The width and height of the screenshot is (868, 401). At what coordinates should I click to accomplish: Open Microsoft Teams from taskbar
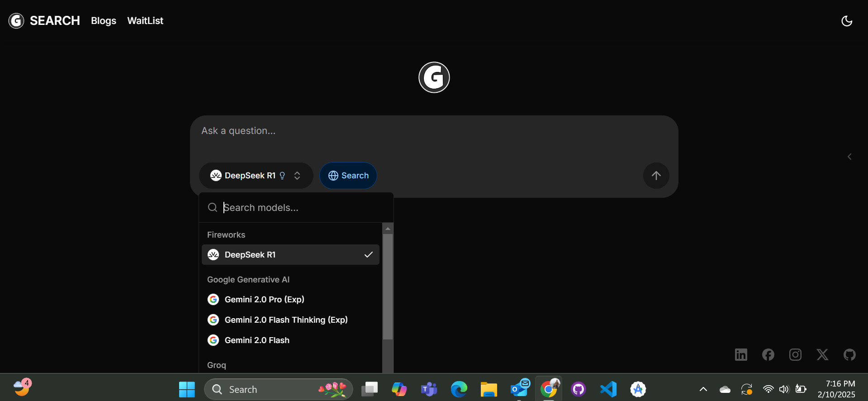pos(429,389)
